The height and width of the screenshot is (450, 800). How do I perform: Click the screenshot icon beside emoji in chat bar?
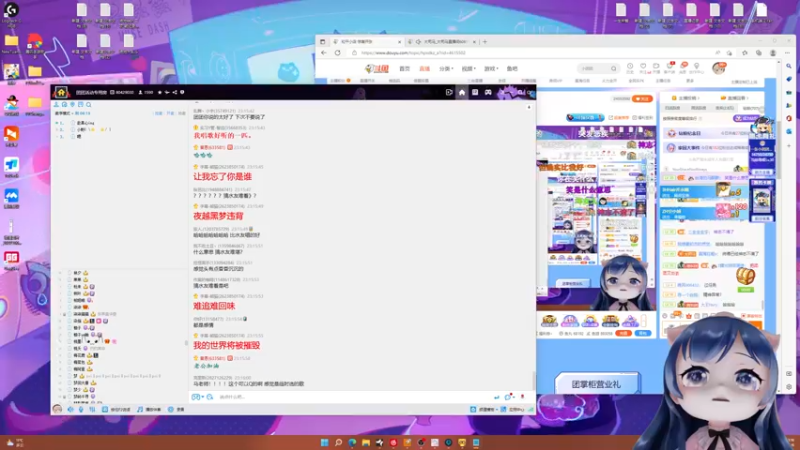tap(210, 397)
